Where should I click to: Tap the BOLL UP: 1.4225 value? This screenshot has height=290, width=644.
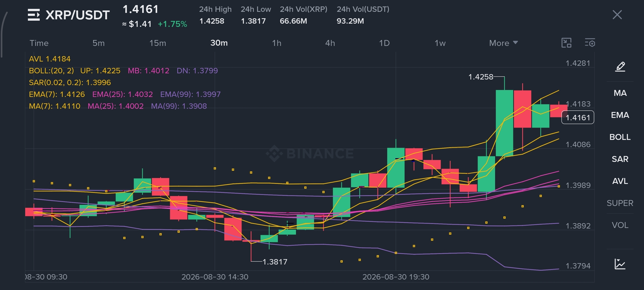pos(100,71)
